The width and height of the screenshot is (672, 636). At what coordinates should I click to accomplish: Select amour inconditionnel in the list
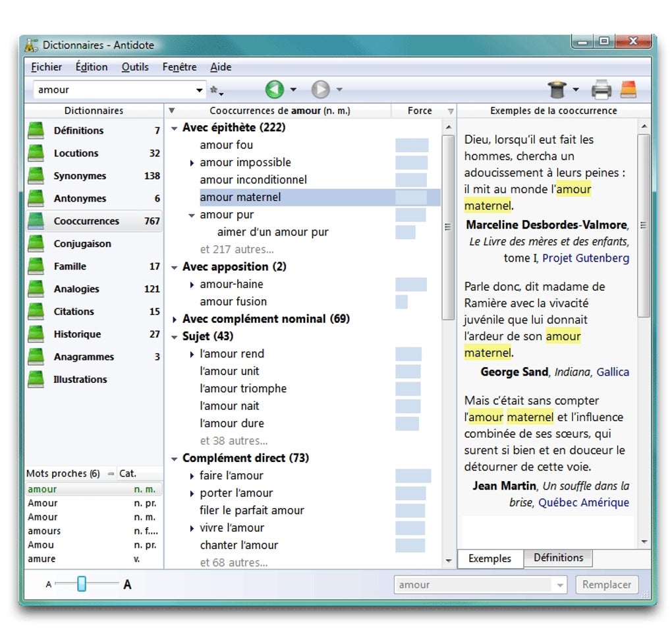(253, 180)
